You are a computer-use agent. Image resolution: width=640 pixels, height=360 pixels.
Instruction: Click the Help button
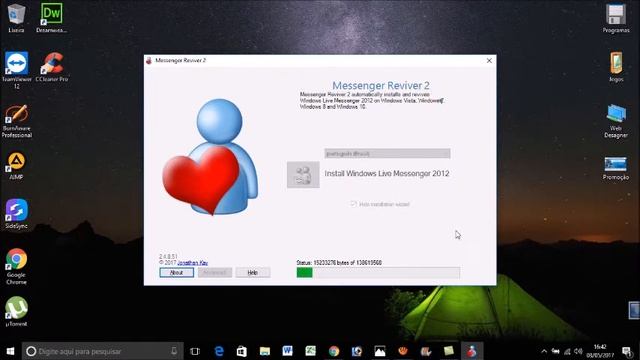pyautogui.click(x=253, y=272)
